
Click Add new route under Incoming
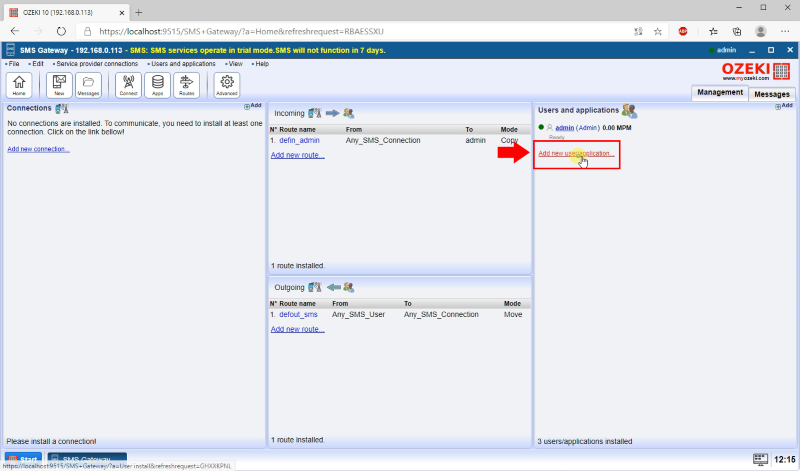click(297, 155)
